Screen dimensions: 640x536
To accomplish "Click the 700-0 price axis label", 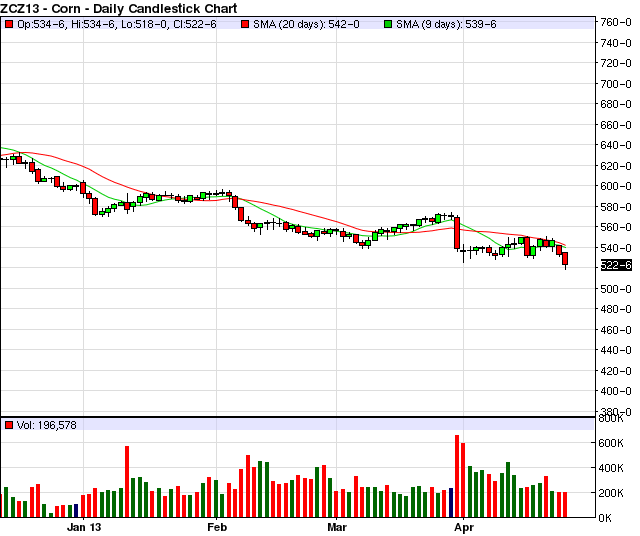I will coord(616,84).
